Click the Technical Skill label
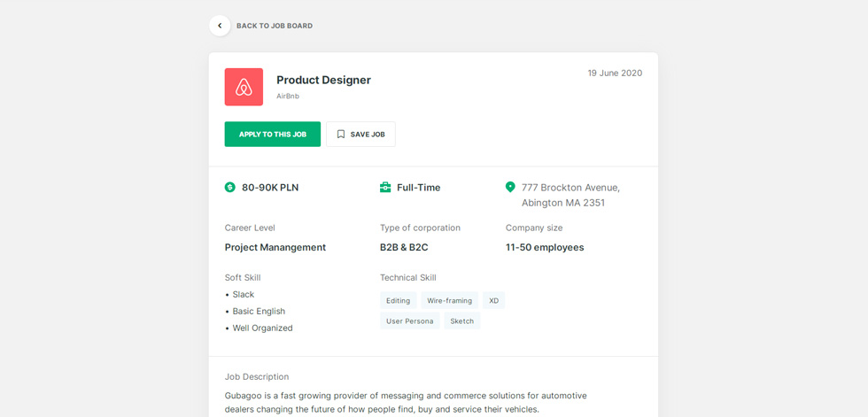Screen dimensions: 868x417 pos(408,278)
